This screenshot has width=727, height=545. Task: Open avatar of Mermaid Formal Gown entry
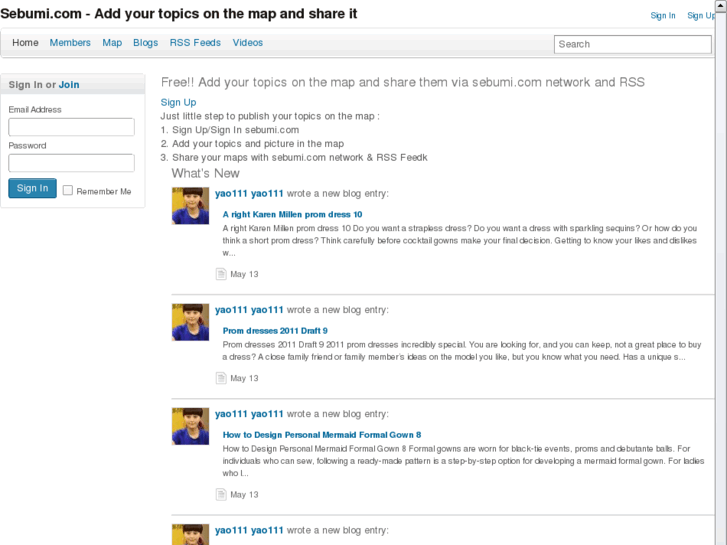(191, 426)
